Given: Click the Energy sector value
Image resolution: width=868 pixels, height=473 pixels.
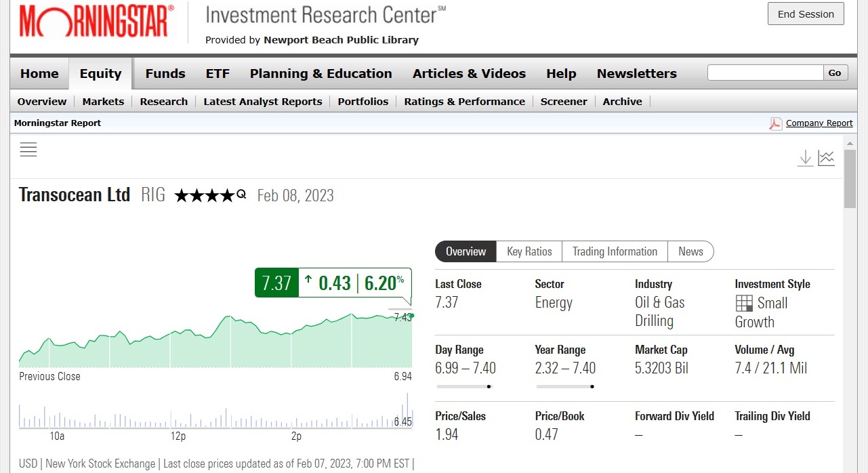Looking at the screenshot, I should 554,303.
